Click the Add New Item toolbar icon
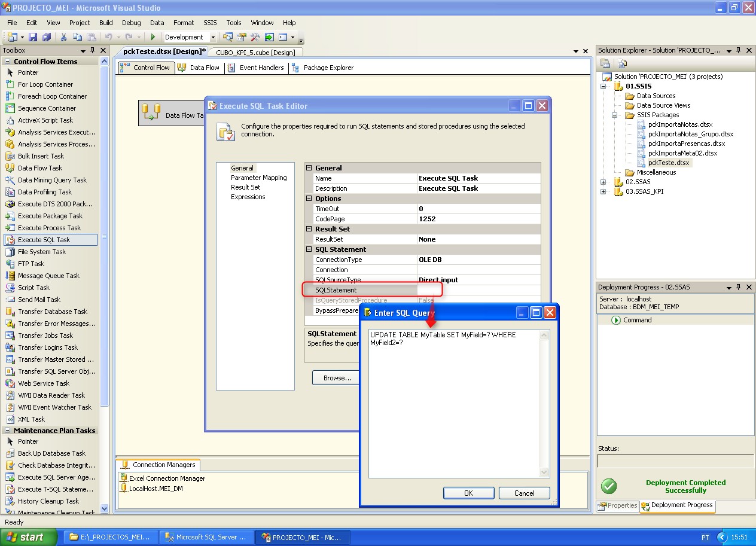756x546 pixels. click(x=13, y=37)
